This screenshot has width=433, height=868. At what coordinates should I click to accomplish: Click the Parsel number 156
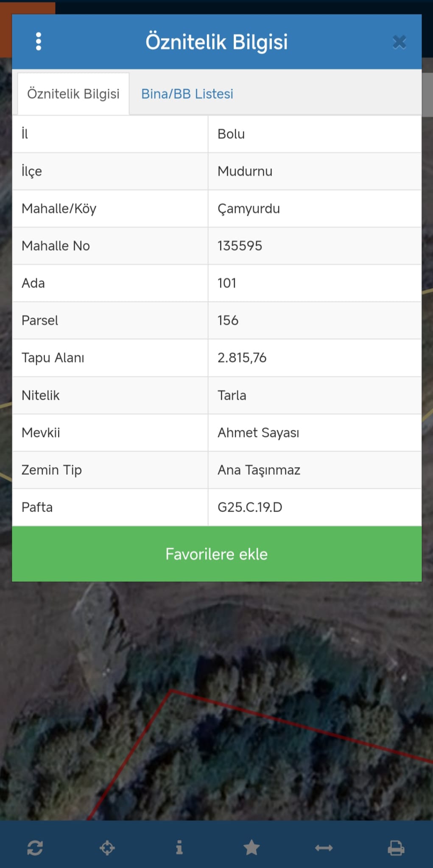[x=228, y=320]
